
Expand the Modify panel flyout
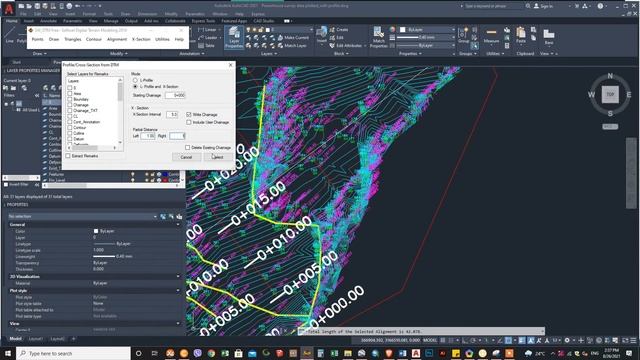pos(119,53)
